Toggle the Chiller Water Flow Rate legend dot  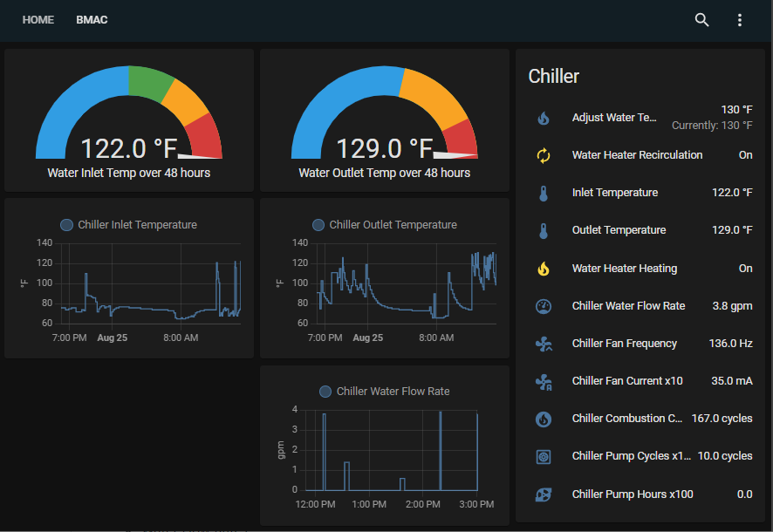pos(325,392)
